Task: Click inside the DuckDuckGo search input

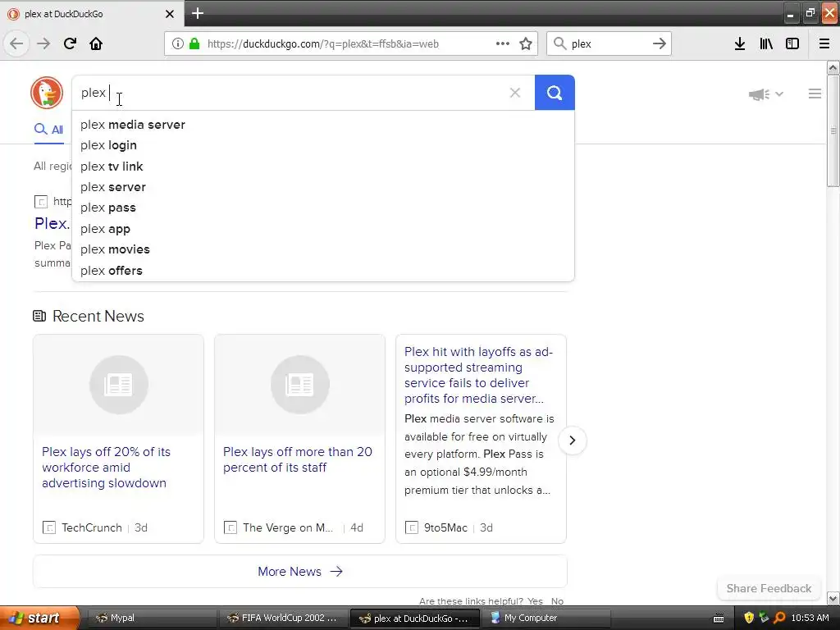Action: click(290, 93)
